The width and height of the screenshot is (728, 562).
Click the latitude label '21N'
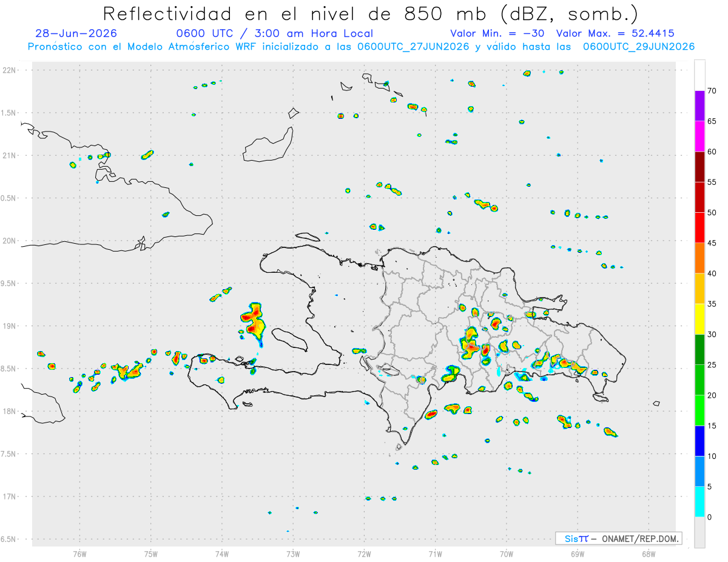point(10,155)
